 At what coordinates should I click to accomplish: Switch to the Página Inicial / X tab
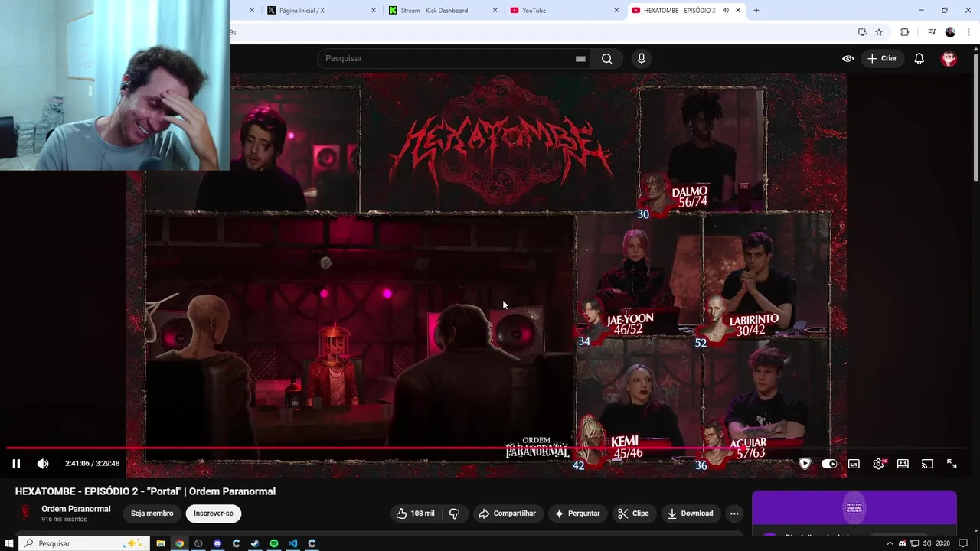tap(319, 10)
